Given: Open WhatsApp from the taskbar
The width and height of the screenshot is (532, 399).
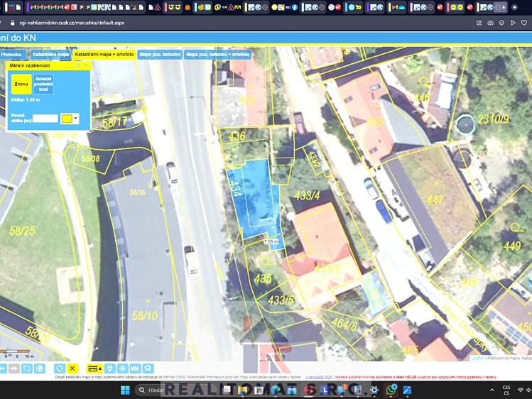Looking at the screenshot, I should click(391, 390).
